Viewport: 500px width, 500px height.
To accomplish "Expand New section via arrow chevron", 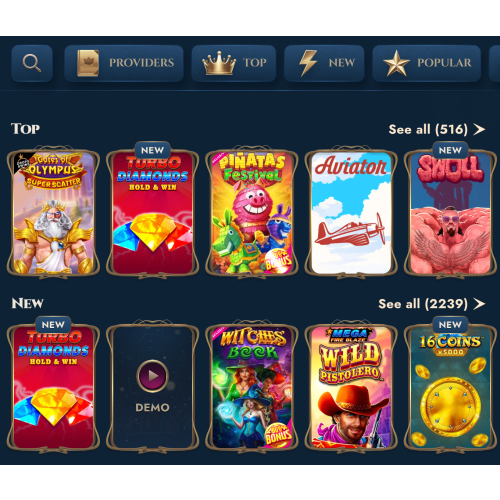I will tap(479, 304).
